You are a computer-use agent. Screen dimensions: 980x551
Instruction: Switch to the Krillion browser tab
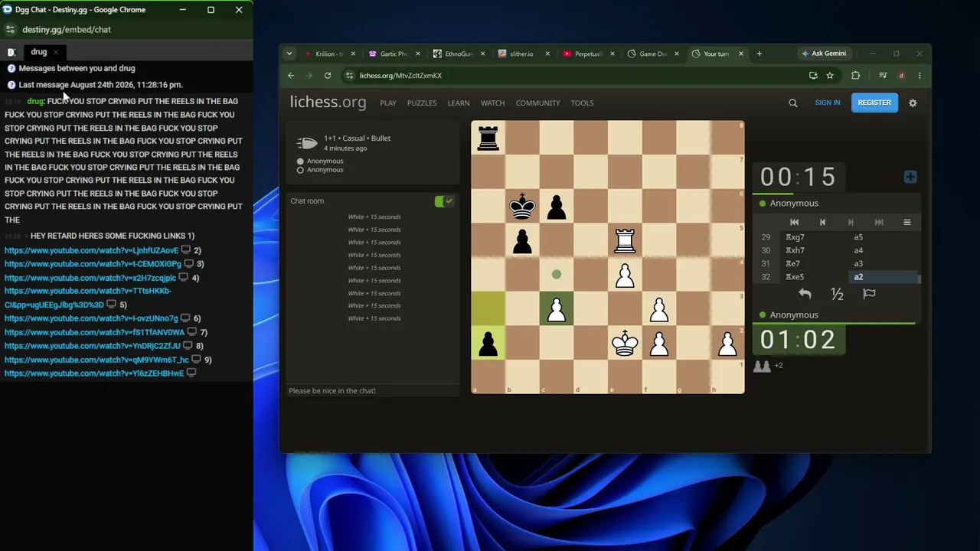pyautogui.click(x=329, y=54)
